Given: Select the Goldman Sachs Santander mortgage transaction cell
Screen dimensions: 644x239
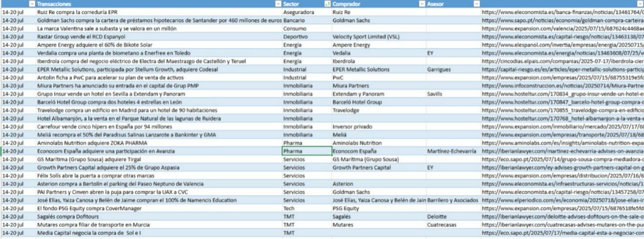Looking at the screenshot, I should [x=159, y=21].
